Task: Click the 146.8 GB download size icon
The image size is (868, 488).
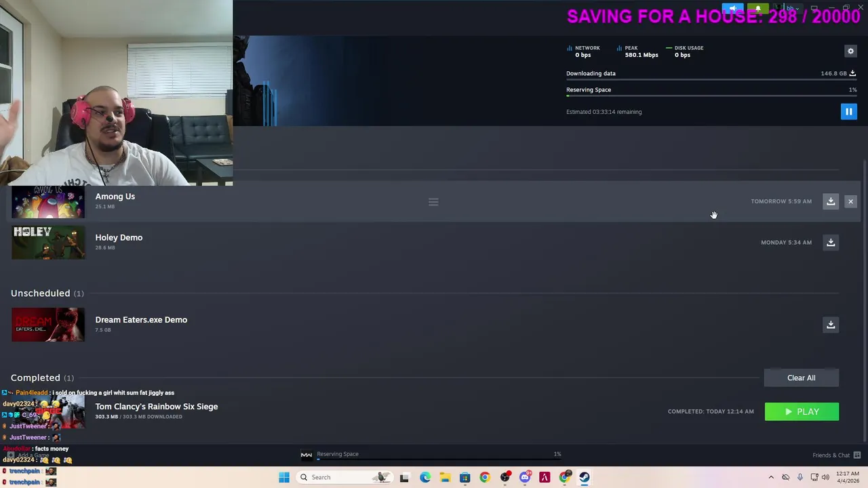Action: 852,73
